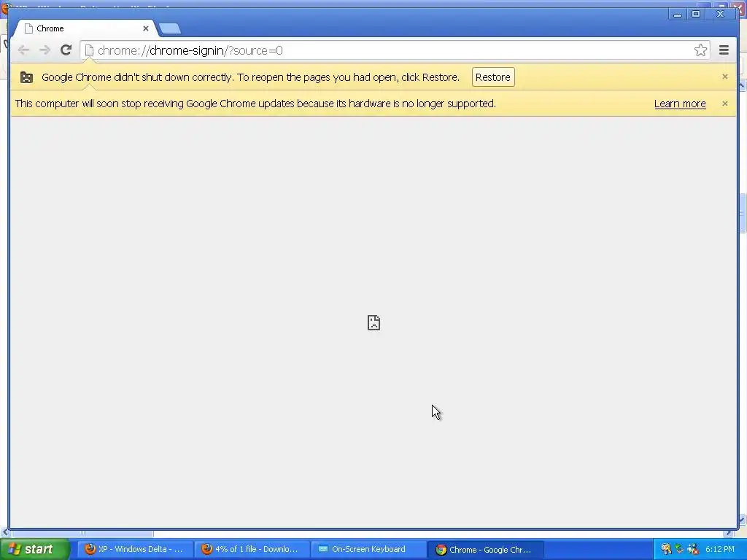Open a new tab with the new-tab button
747x560 pixels.
coord(170,28)
